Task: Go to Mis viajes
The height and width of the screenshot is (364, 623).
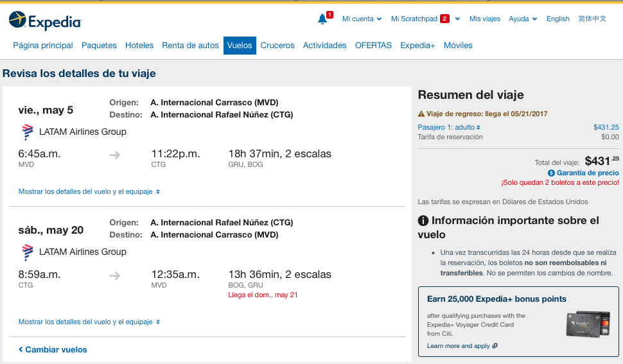Action: [485, 19]
